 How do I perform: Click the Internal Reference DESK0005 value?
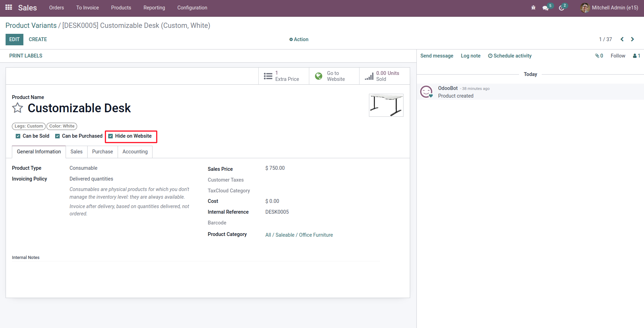(x=277, y=212)
